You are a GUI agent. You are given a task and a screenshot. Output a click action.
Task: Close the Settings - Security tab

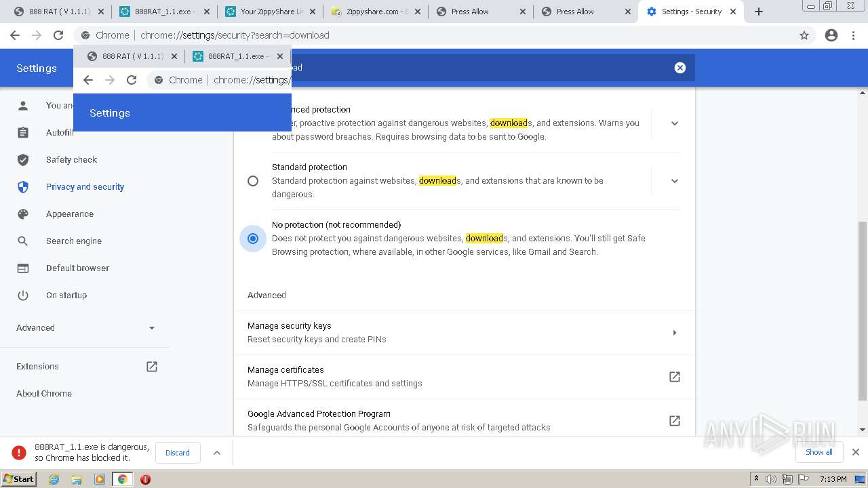(x=733, y=12)
